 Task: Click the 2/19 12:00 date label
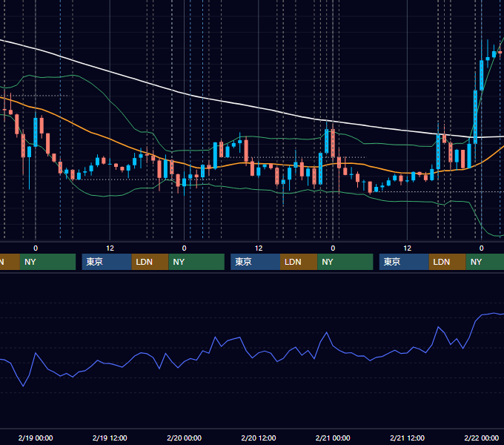click(110, 438)
